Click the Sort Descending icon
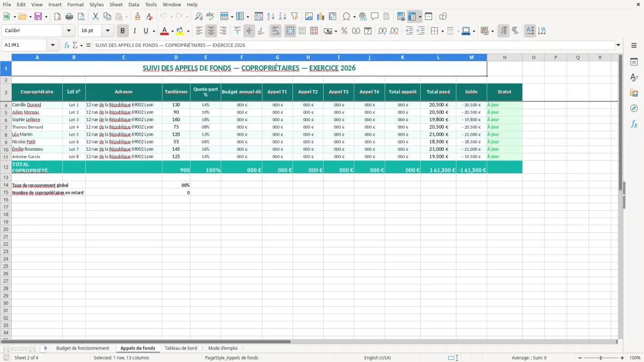The image size is (644, 362). tap(283, 17)
